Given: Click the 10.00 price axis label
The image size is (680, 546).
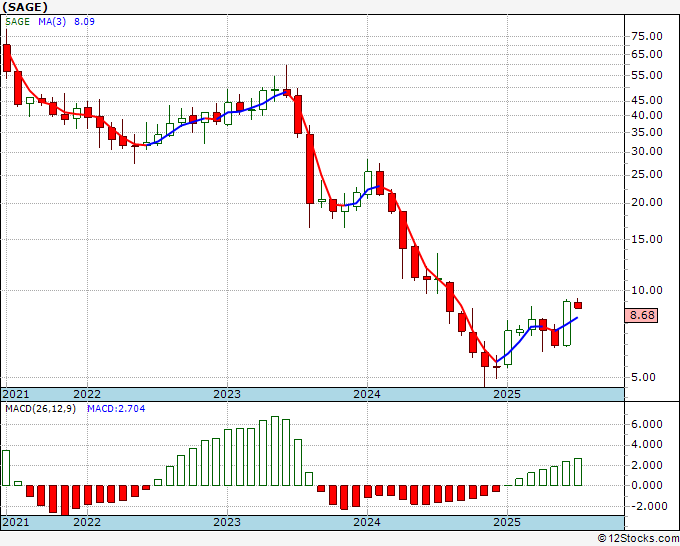Looking at the screenshot, I should [x=648, y=290].
